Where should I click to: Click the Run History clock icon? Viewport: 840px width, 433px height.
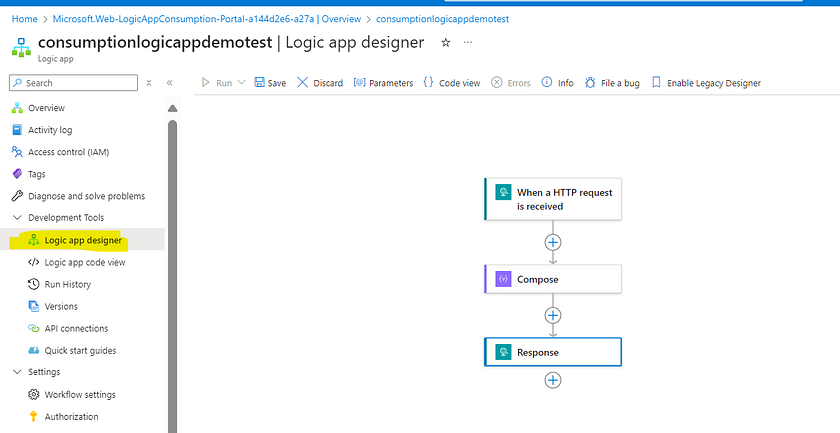coord(34,284)
